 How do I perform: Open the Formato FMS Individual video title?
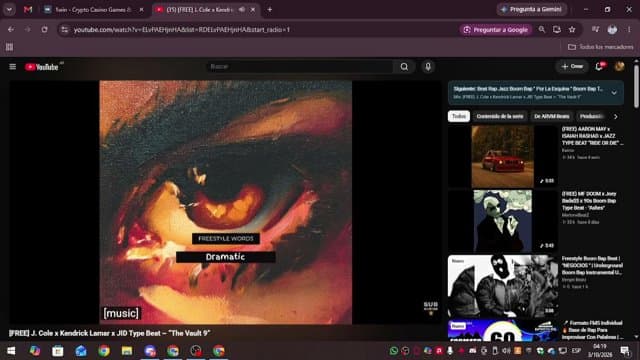click(x=592, y=330)
